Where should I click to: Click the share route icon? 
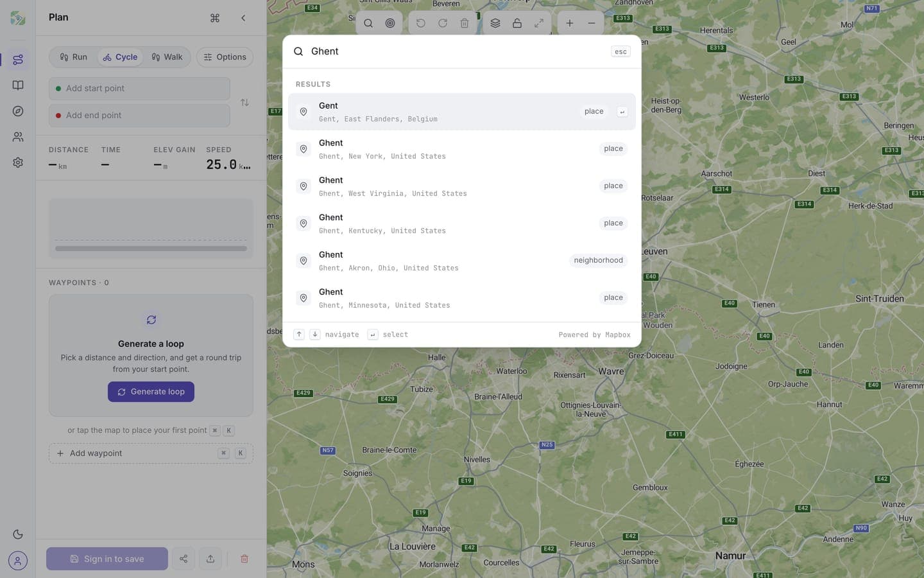[x=184, y=559]
